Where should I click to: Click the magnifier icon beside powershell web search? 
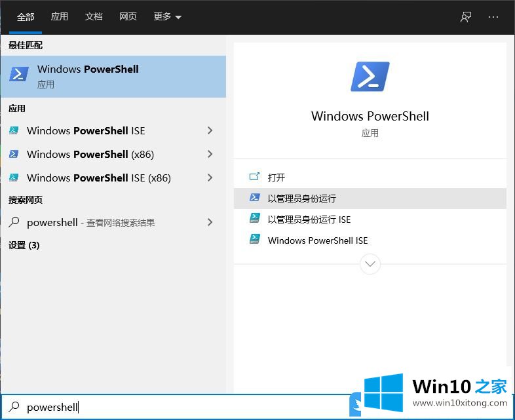[14, 222]
